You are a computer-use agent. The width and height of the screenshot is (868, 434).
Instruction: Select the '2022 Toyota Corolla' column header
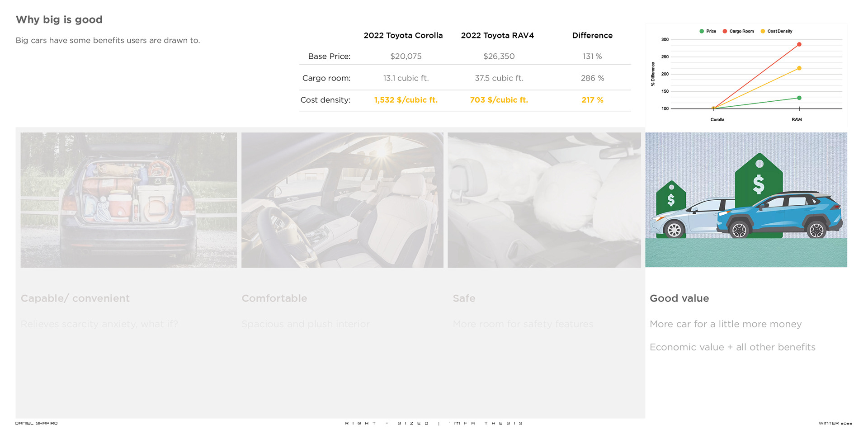[403, 35]
